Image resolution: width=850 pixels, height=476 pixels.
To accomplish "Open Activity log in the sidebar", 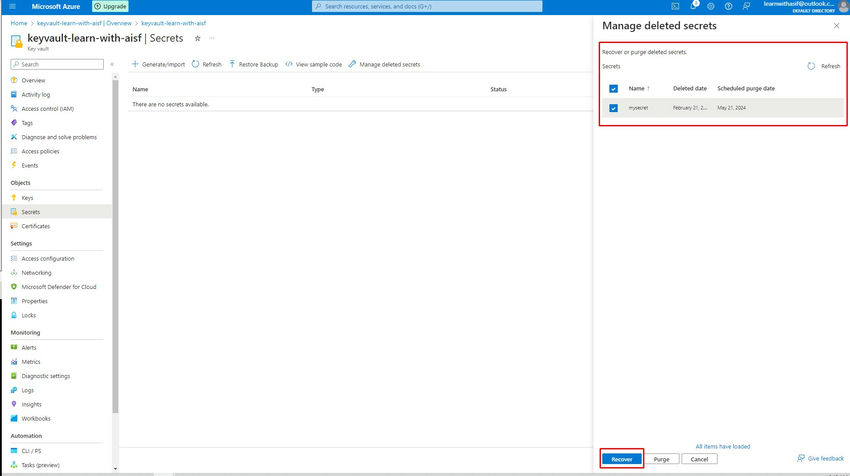I will 35,94.
